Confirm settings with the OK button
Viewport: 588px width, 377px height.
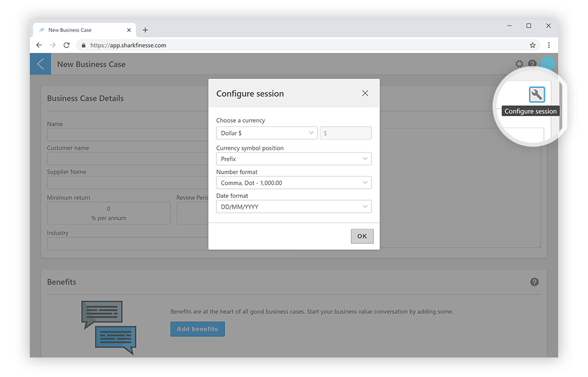(362, 236)
